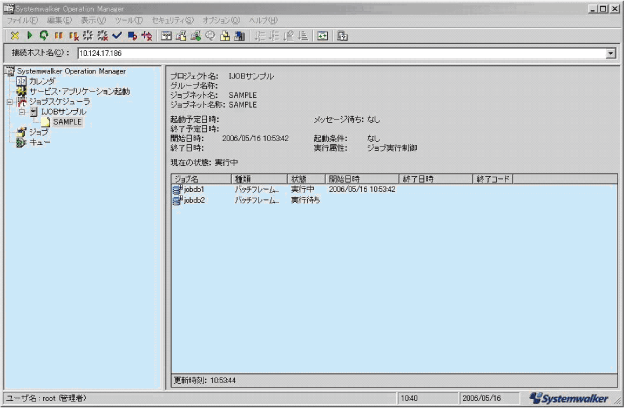This screenshot has height=408, width=624.
Task: Click jobdb1 start time 2006/05/16 10:53:42 in the job list
Action: (362, 189)
